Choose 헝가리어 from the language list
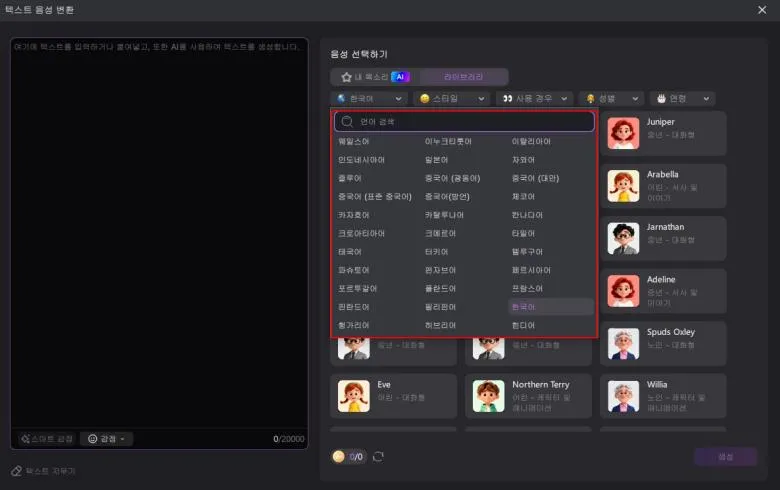The width and height of the screenshot is (780, 490). click(x=354, y=326)
